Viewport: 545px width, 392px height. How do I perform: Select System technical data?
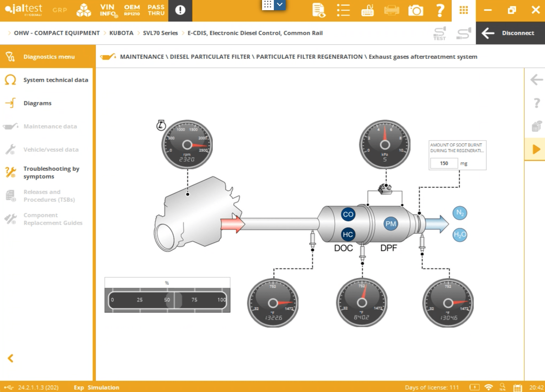point(55,80)
